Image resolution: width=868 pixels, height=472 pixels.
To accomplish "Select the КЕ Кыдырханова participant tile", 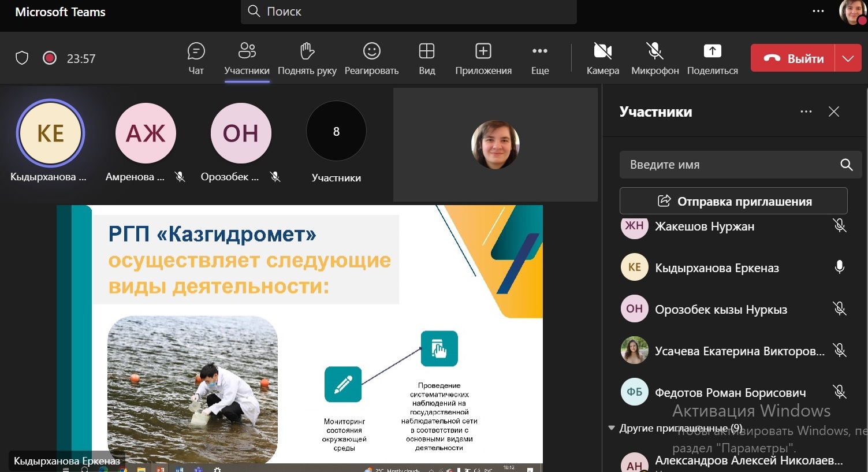I will click(50, 133).
